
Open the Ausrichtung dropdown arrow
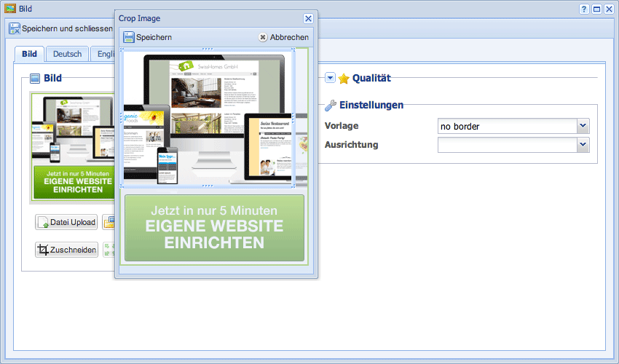coord(583,145)
